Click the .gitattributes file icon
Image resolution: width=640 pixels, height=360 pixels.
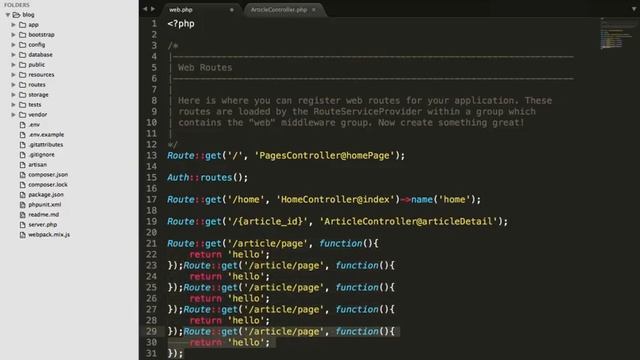23,145
